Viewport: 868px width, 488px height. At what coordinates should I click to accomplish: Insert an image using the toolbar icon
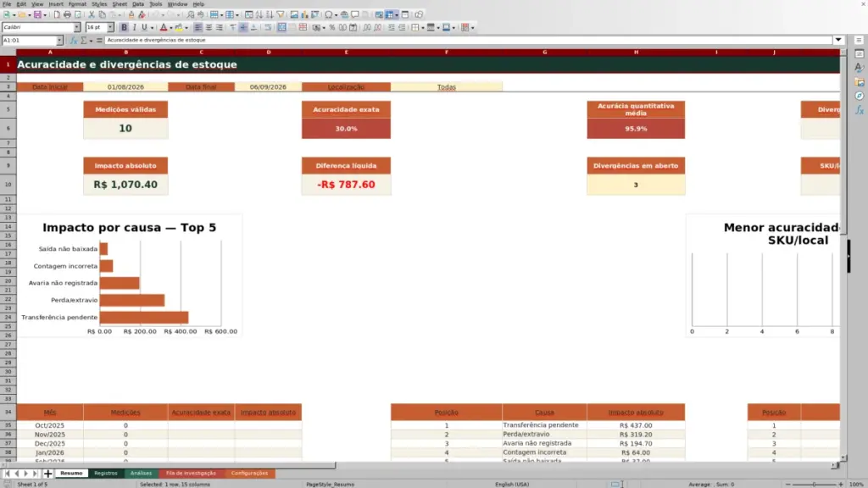(x=294, y=15)
